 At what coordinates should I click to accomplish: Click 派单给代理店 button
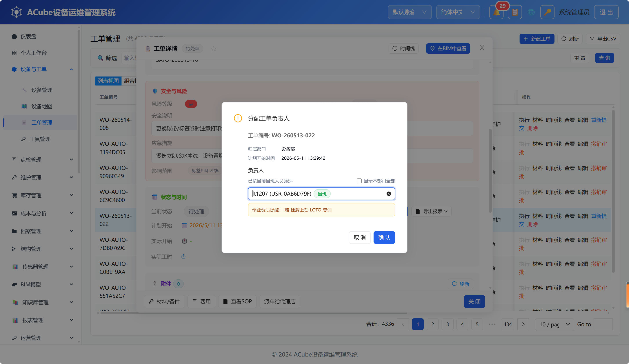click(x=280, y=302)
